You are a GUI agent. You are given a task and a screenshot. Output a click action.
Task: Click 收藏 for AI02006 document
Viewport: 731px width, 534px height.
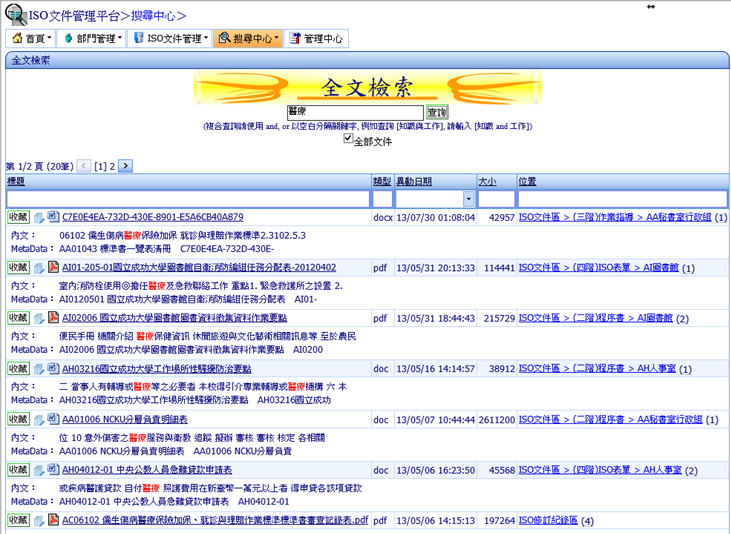(x=19, y=318)
